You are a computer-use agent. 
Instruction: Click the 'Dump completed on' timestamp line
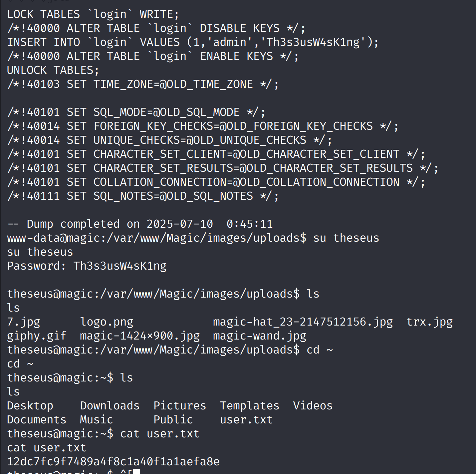click(140, 224)
